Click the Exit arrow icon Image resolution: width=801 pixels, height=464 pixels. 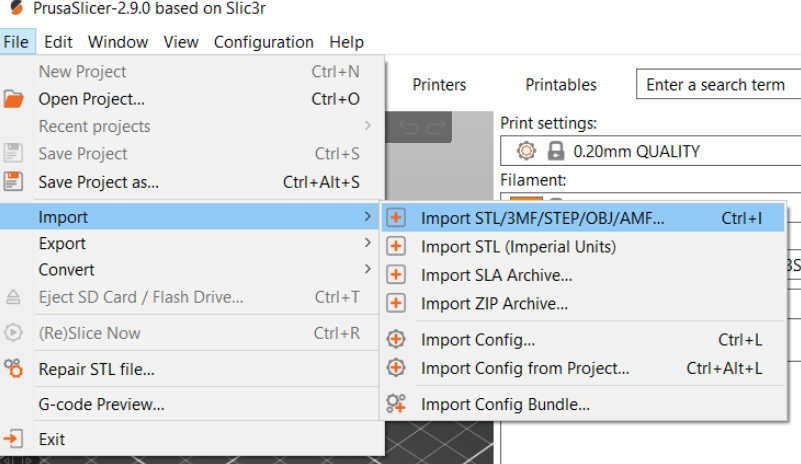13,439
